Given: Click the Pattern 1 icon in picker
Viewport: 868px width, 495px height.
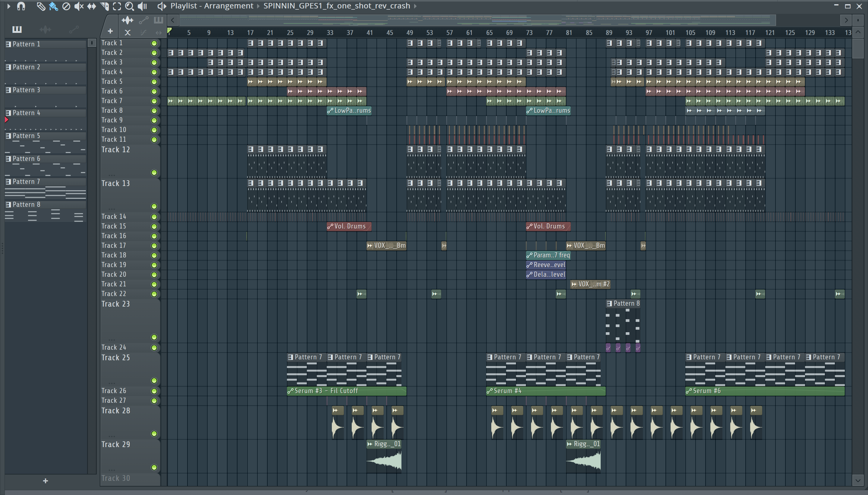Looking at the screenshot, I should pos(8,44).
